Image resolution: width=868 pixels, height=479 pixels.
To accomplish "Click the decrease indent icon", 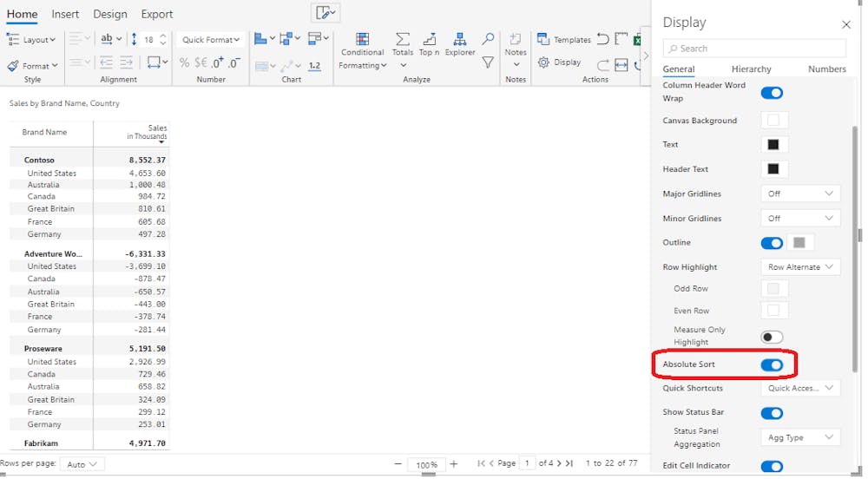I will click(106, 62).
